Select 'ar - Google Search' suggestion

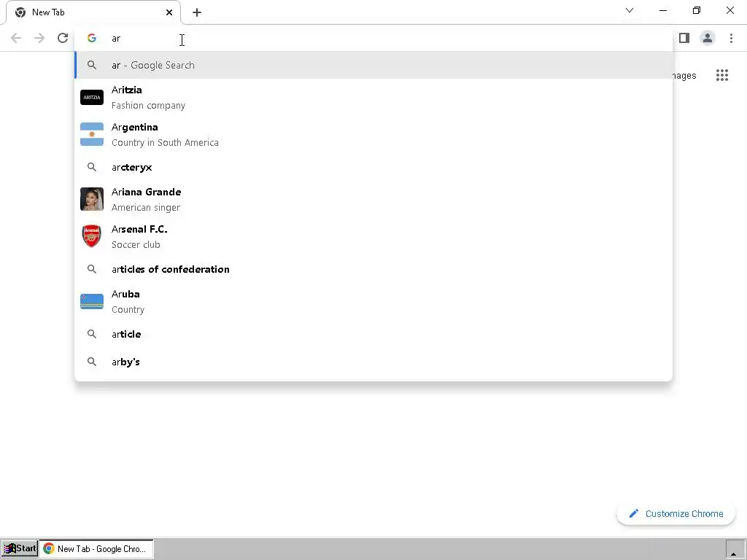[x=373, y=65]
